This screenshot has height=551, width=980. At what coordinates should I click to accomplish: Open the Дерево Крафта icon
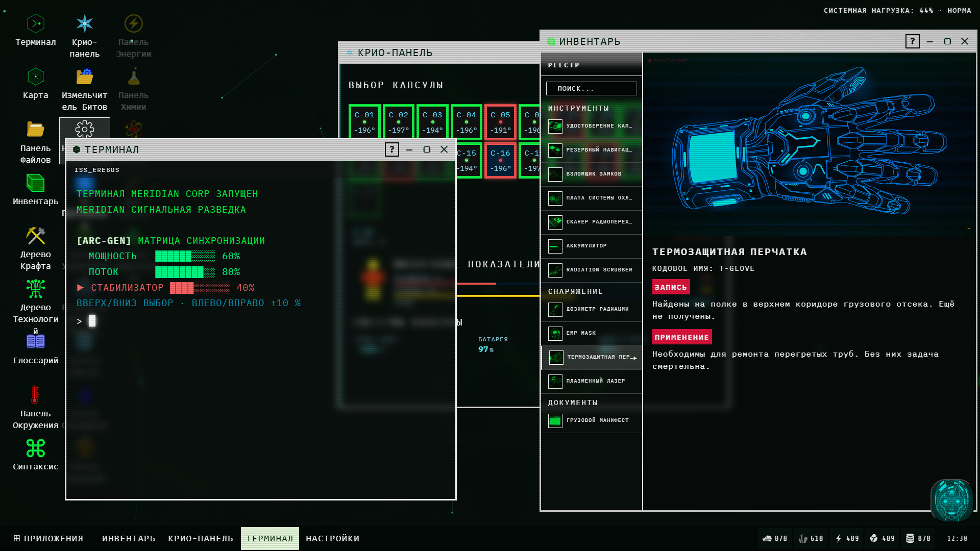coord(35,248)
